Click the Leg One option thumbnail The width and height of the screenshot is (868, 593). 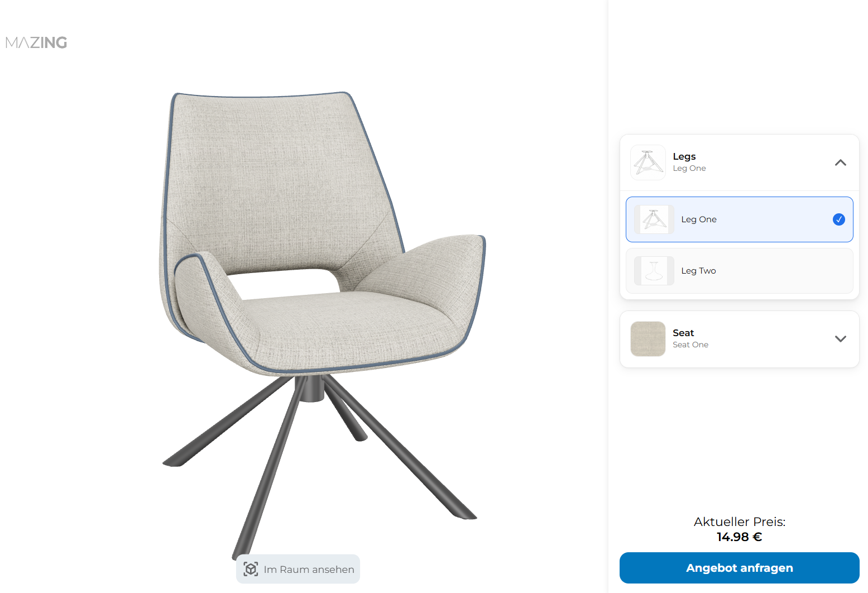654,219
